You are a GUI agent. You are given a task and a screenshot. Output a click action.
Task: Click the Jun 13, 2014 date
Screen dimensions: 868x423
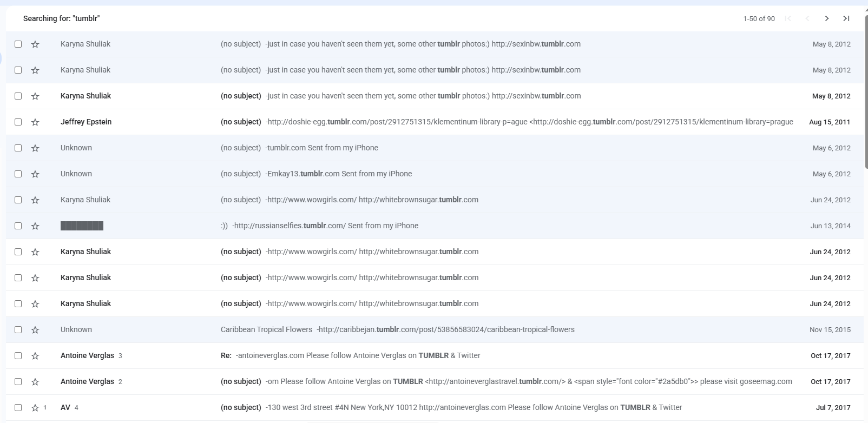[830, 226]
